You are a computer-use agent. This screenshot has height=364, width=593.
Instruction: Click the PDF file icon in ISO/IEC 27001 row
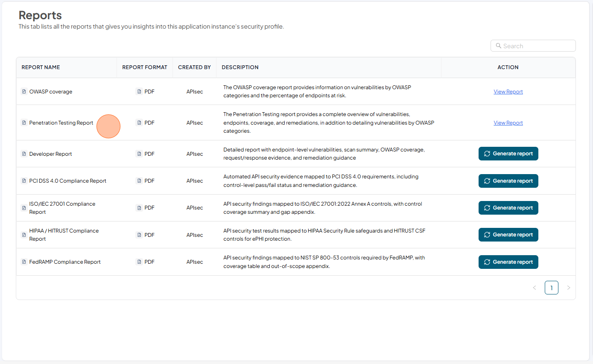point(139,208)
